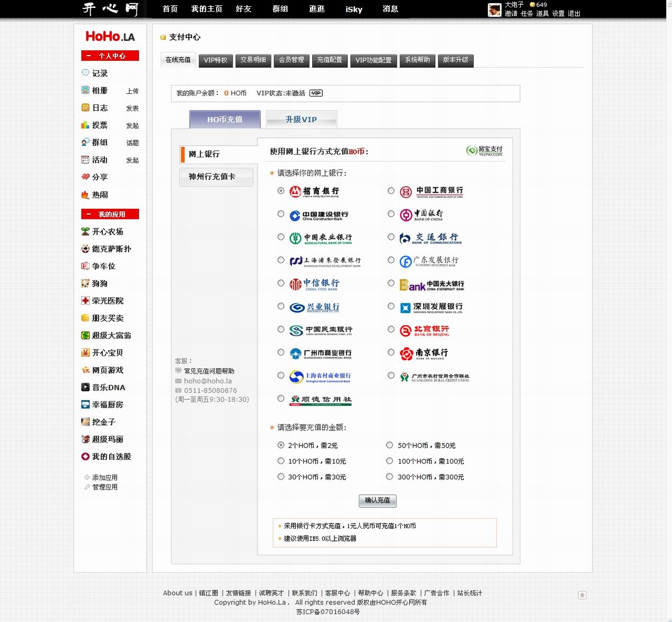This screenshot has height=622, width=672.
Task: Open the 交易明细 tab
Action: tap(253, 60)
